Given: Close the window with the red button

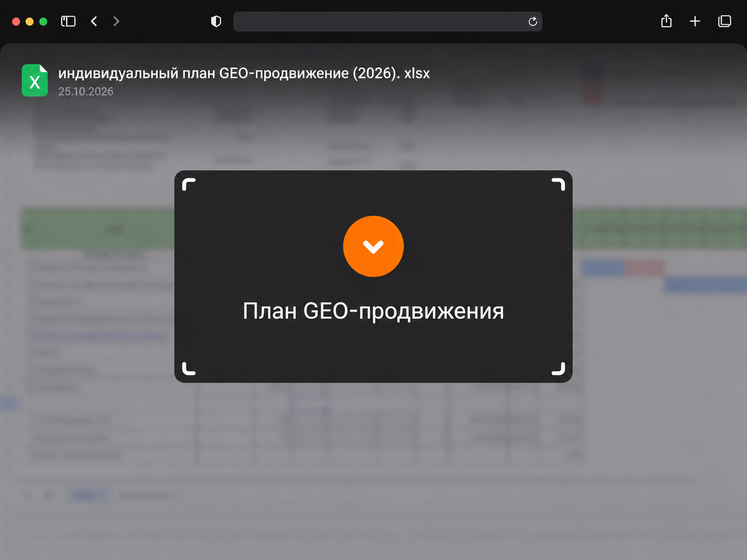Looking at the screenshot, I should (x=16, y=21).
